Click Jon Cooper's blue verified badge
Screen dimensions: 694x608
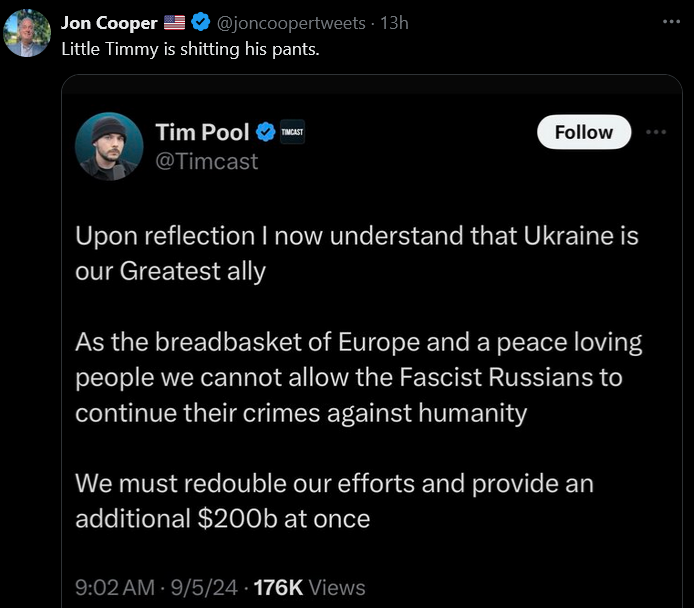tap(199, 24)
